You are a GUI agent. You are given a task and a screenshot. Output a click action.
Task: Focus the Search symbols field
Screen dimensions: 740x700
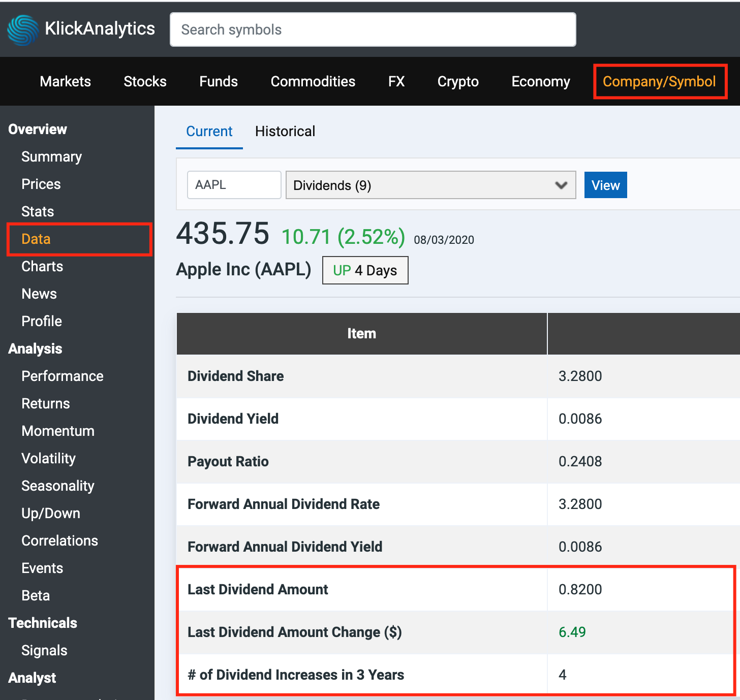coord(373,29)
